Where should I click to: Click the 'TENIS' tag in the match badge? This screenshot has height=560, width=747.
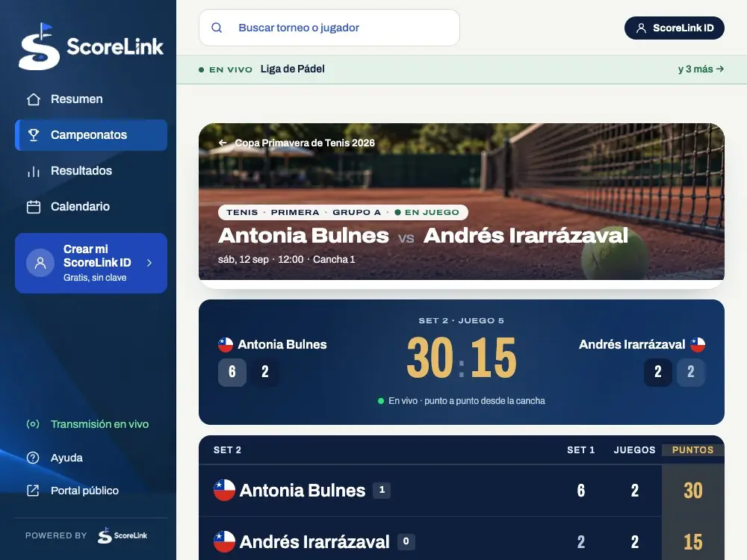(x=242, y=212)
